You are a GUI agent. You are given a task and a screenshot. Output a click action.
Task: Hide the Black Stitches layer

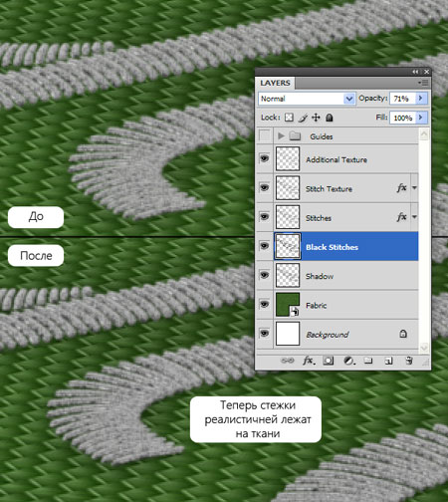pos(264,246)
